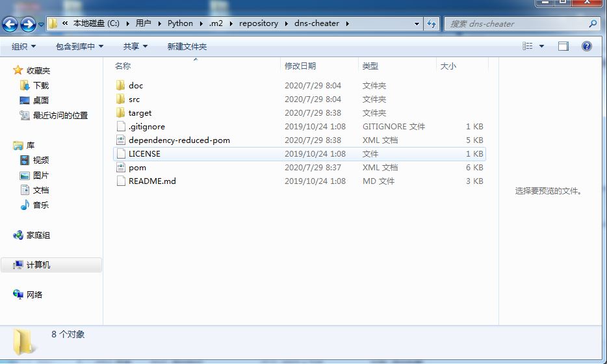Sort by 大小 column header
607x364 pixels.
(448, 66)
